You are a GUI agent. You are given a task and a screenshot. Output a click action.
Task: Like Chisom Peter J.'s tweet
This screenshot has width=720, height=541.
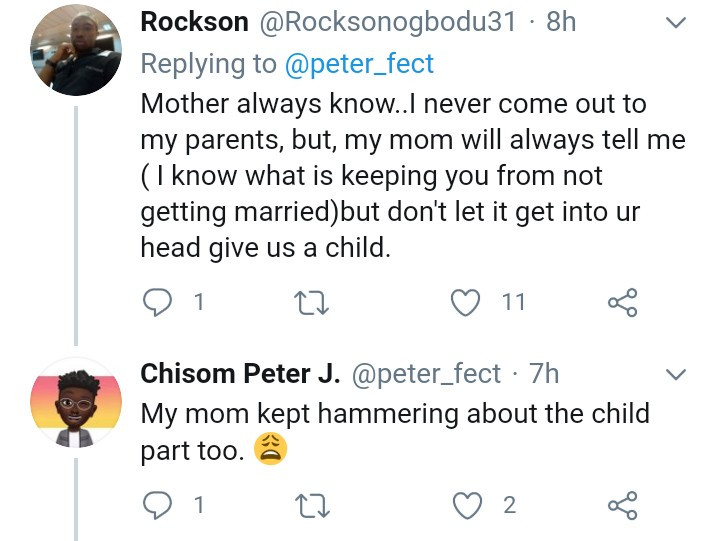(466, 505)
